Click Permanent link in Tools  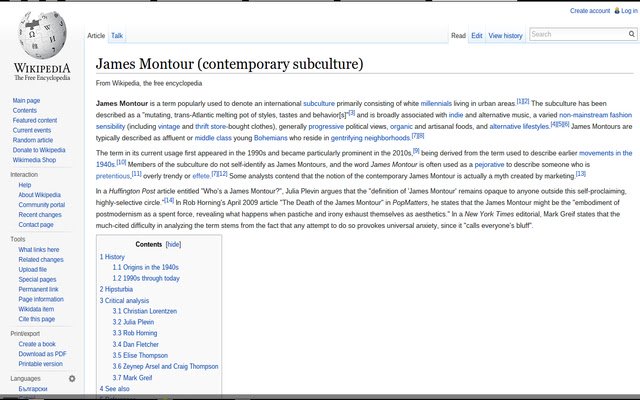38,289
